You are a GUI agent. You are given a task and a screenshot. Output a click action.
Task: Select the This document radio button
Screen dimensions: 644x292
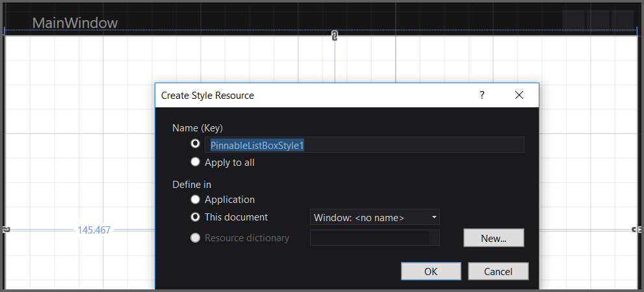[195, 217]
